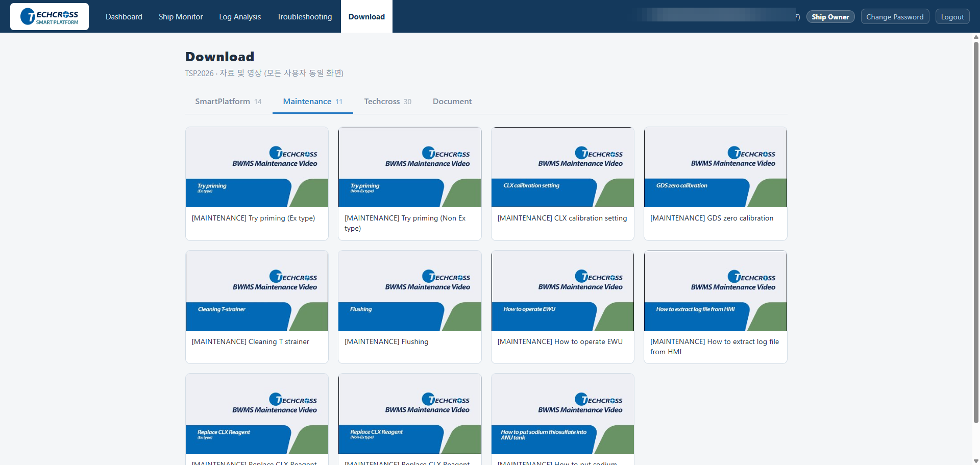Screen dimensions: 980x465
Task: Open the Flushing video thumbnail
Action: [x=410, y=290]
